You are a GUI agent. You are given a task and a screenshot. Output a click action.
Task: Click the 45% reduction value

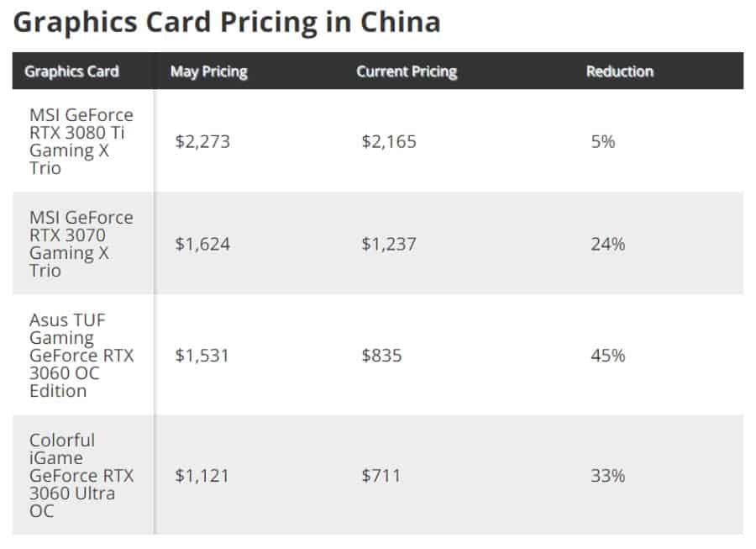tap(608, 355)
